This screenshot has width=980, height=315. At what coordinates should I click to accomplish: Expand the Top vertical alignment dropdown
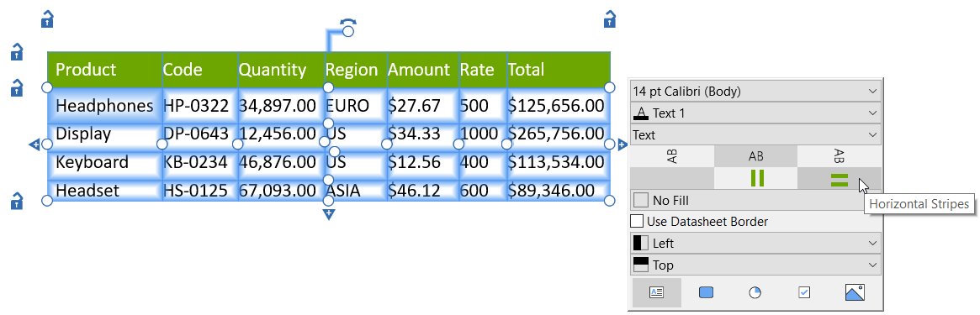pyautogui.click(x=755, y=265)
